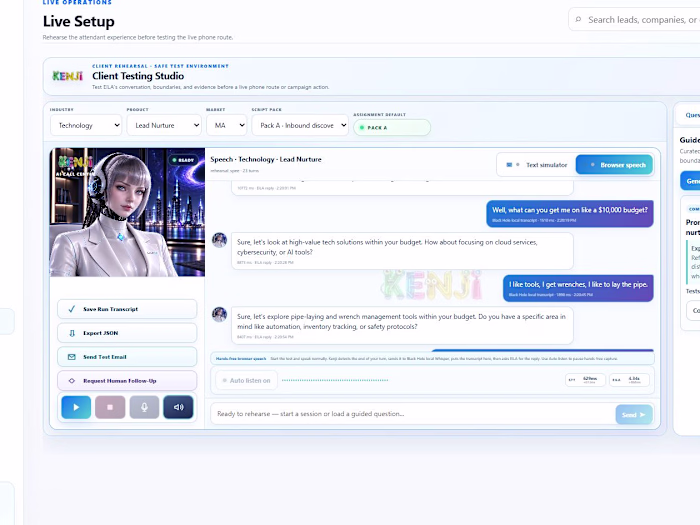This screenshot has height=525, width=700.
Task: Toggle the speaker volume button
Action: [x=178, y=407]
